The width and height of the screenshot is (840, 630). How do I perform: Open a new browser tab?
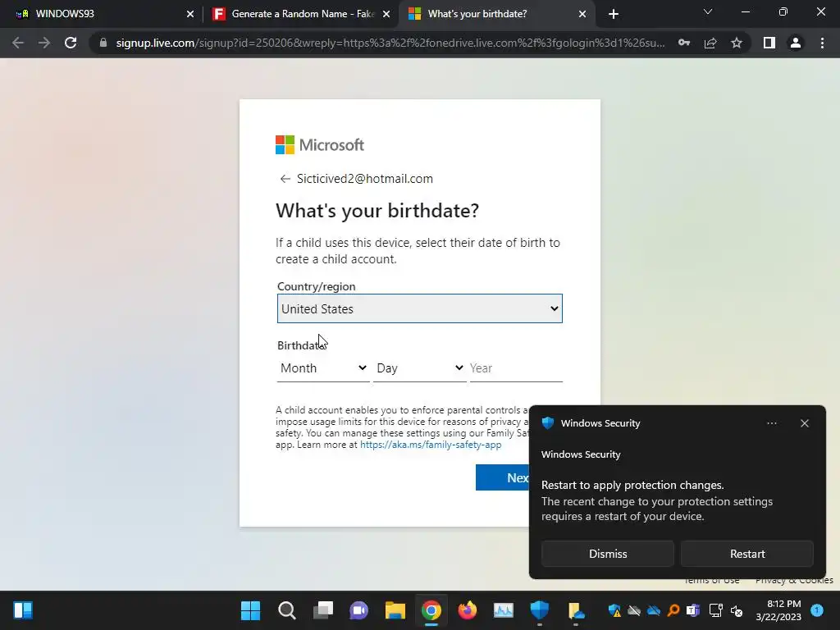click(x=614, y=14)
